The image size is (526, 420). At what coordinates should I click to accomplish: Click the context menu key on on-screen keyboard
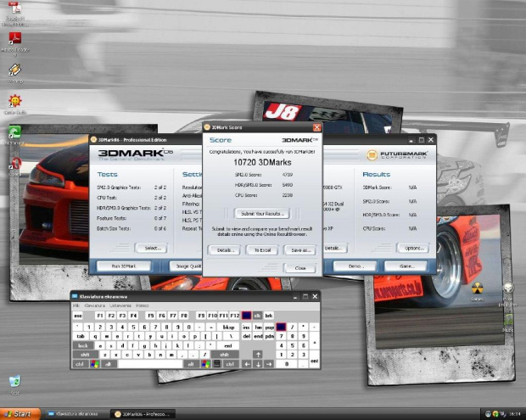tap(216, 364)
